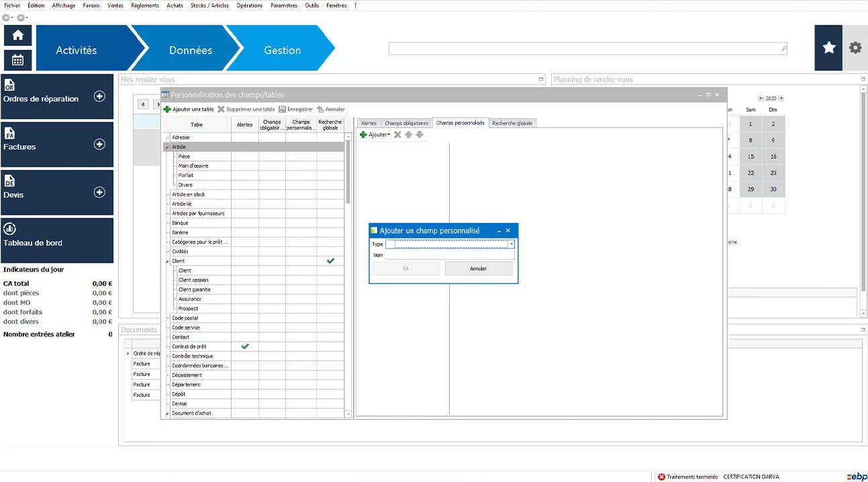
Task: Click plus icon on Ordres de réparation
Action: tap(99, 96)
